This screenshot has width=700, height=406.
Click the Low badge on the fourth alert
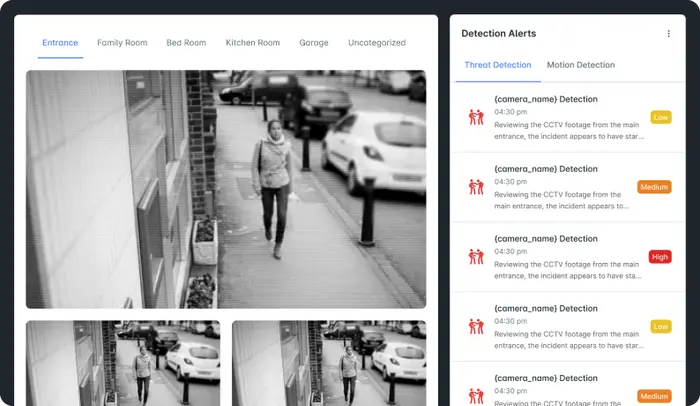pos(661,326)
